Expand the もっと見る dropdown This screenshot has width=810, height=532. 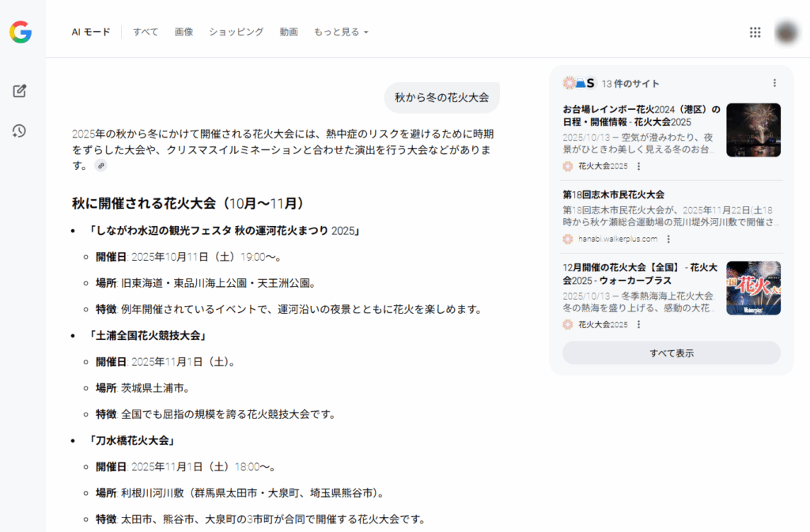(341, 32)
